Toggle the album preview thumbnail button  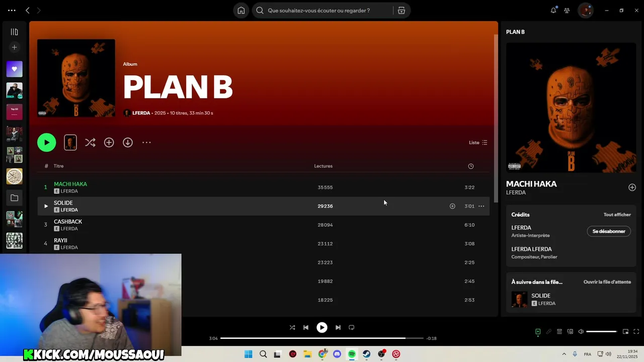point(70,142)
